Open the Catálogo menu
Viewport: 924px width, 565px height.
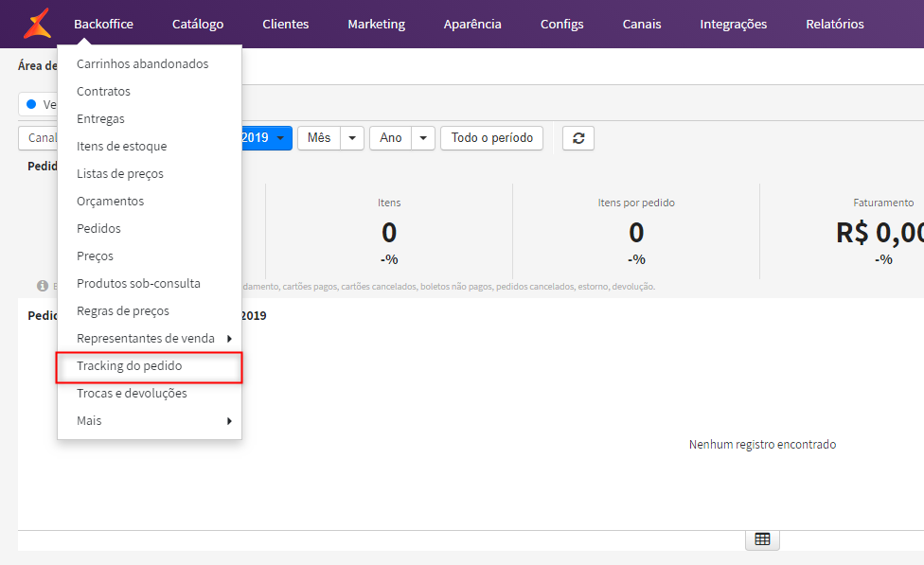pos(198,25)
